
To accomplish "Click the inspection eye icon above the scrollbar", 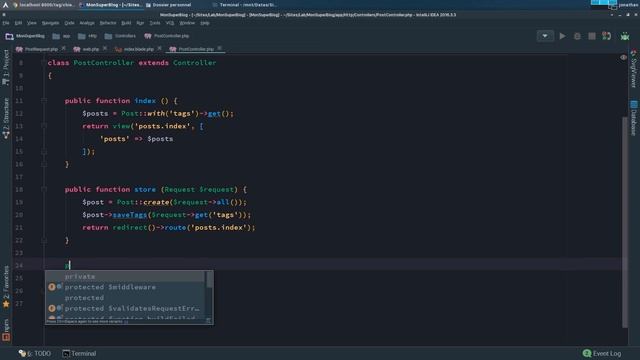I will pyautogui.click(x=623, y=58).
